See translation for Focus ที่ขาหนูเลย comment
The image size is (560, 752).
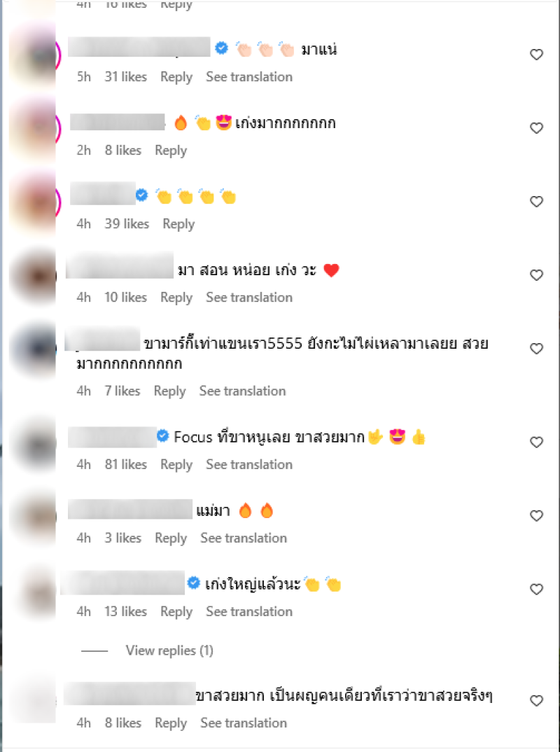pos(248,464)
